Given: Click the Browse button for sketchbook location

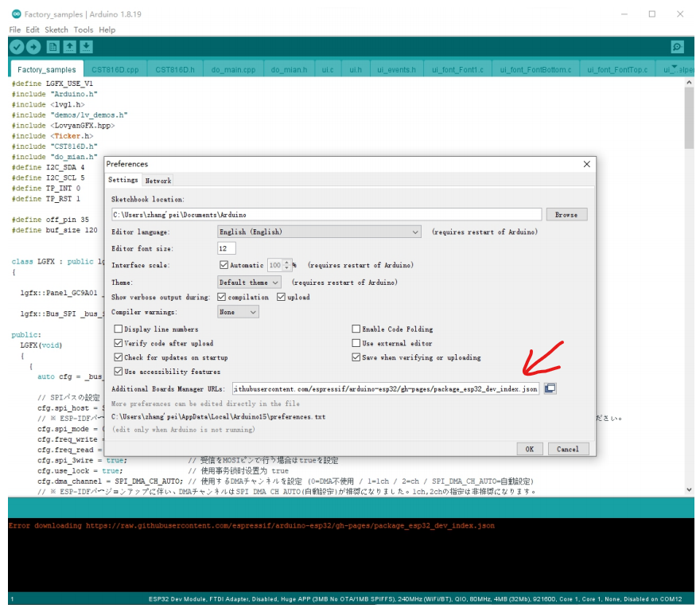Looking at the screenshot, I should point(566,215).
